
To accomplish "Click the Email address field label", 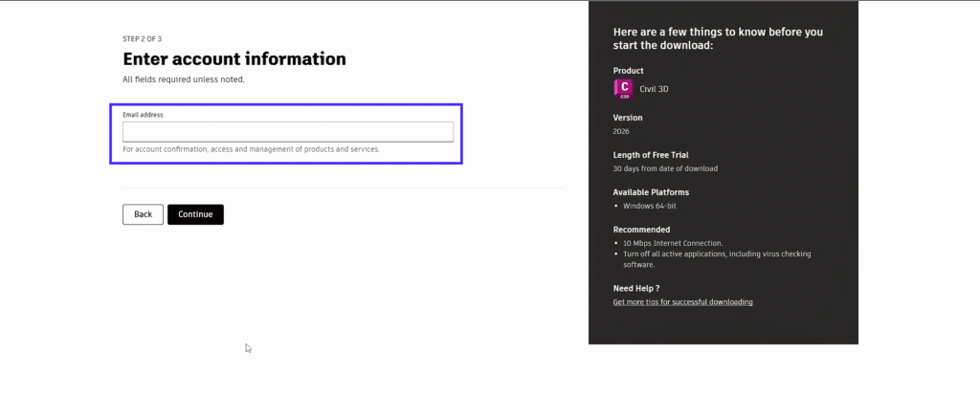I will point(144,115).
